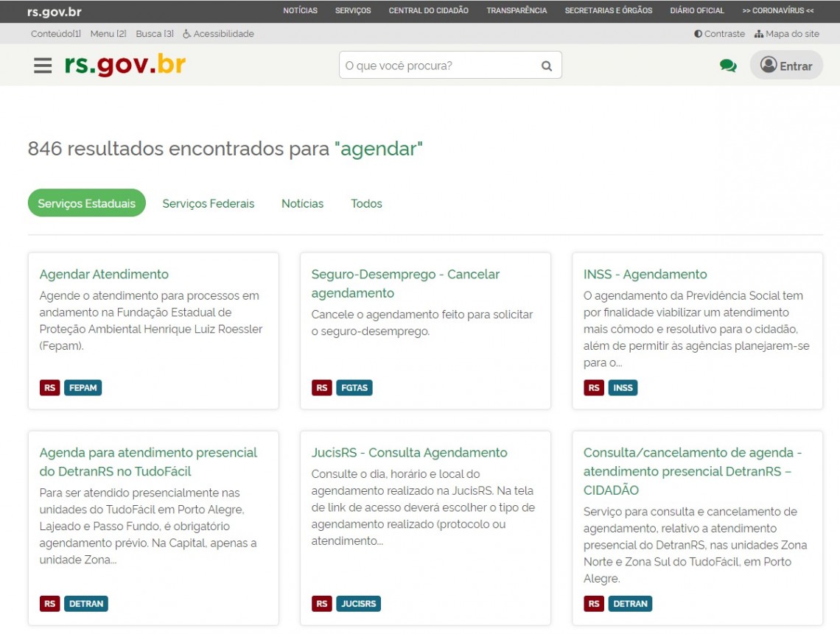Open the INSS - Agendamento result
This screenshot has width=840, height=634.
[x=645, y=274]
